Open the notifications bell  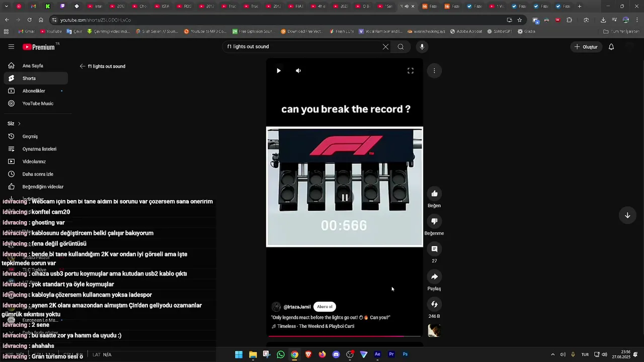pyautogui.click(x=611, y=47)
